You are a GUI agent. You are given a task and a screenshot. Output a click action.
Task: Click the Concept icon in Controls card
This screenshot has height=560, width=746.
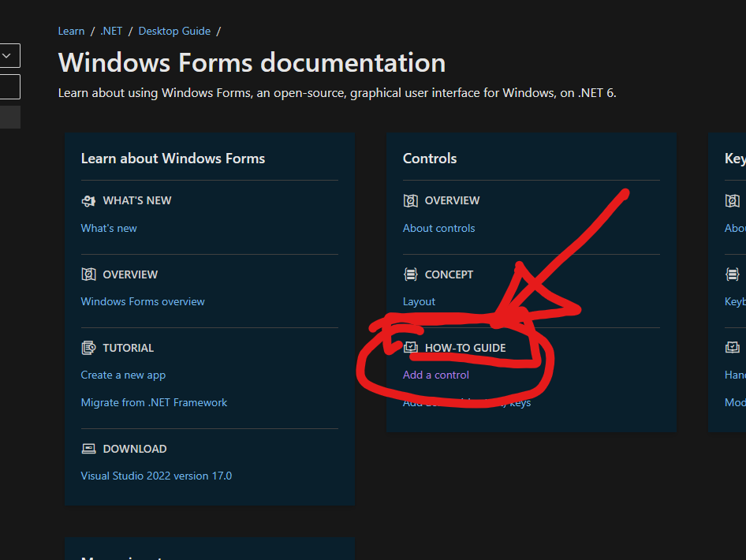click(411, 274)
